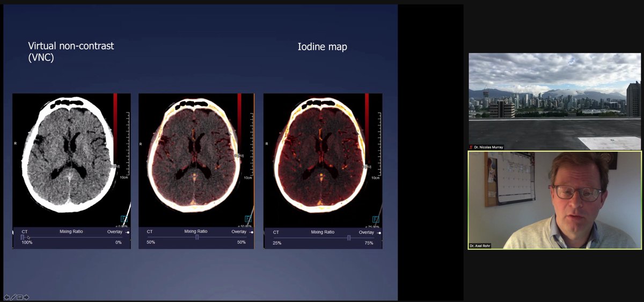Image resolution: width=644 pixels, height=302 pixels.
Task: Click 'CT' label in the 100% CT panel
Action: 25,232
